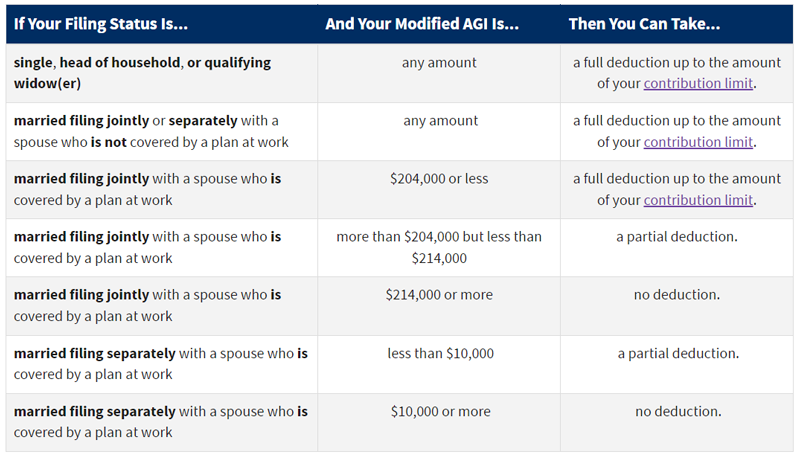The height and width of the screenshot is (459, 800).
Task: Click 'any amount' in the first row
Action: (x=439, y=63)
